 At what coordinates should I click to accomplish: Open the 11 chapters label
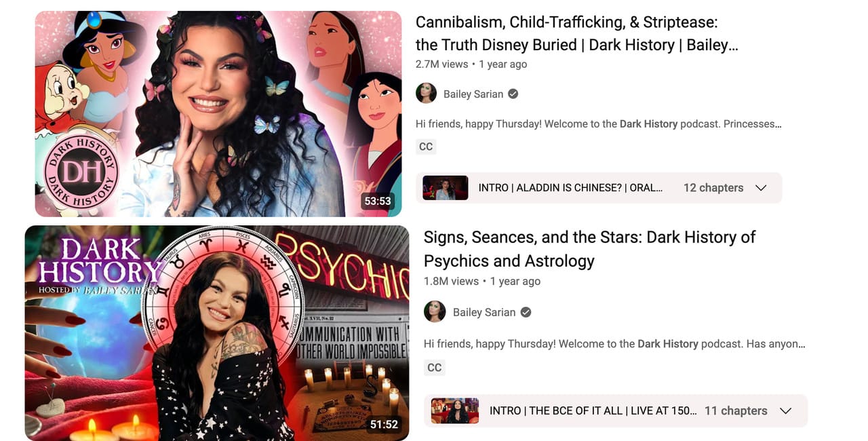736,410
